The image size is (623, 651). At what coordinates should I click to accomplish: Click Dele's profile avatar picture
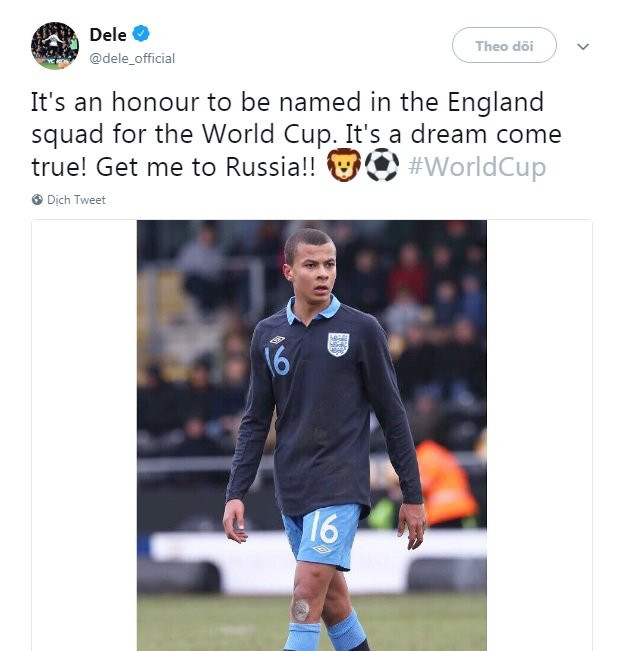pos(54,46)
